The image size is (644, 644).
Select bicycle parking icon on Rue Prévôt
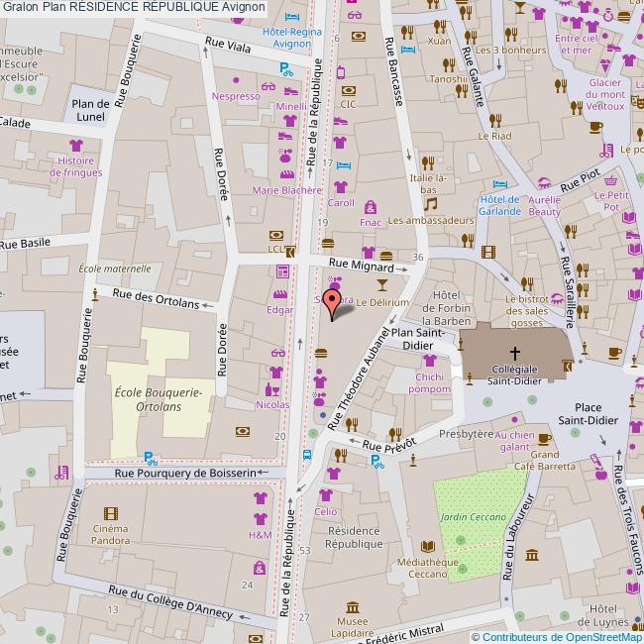coord(377,462)
